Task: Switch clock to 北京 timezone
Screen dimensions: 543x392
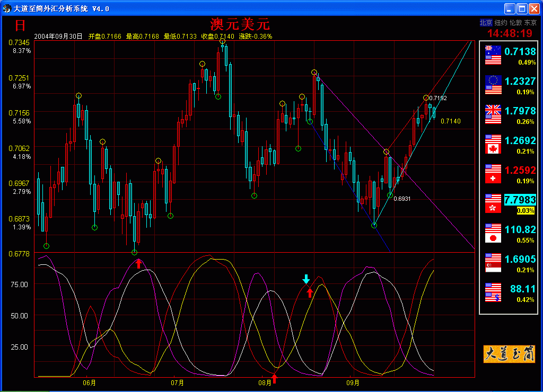Action: (486, 23)
